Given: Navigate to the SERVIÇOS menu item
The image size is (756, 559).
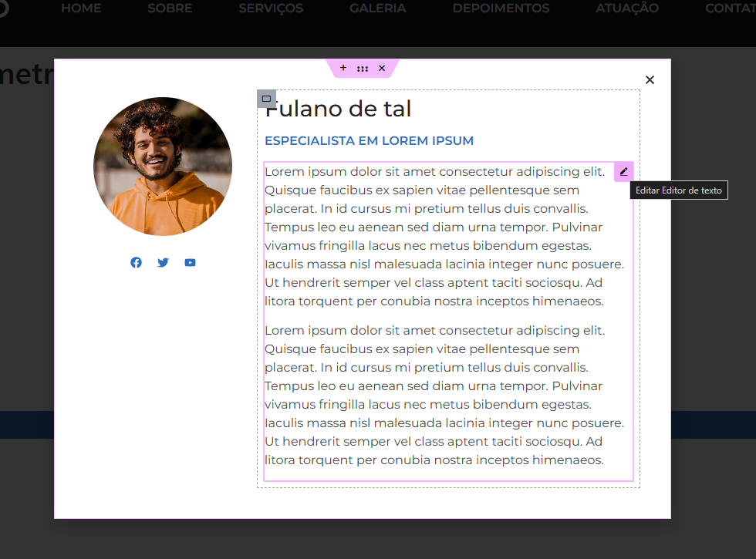Looking at the screenshot, I should point(271,8).
